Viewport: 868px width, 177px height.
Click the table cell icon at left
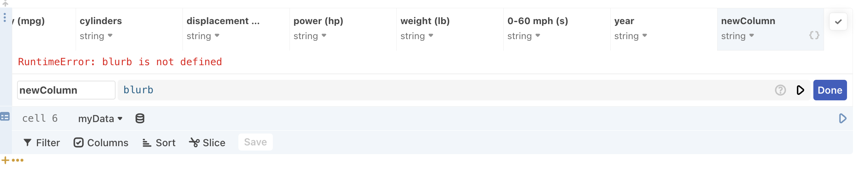[5, 117]
